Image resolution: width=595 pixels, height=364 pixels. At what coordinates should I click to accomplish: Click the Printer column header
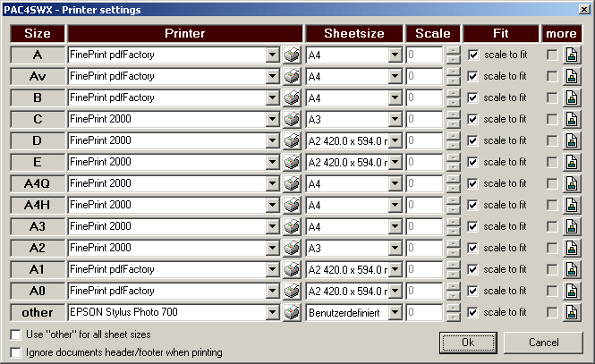point(185,34)
